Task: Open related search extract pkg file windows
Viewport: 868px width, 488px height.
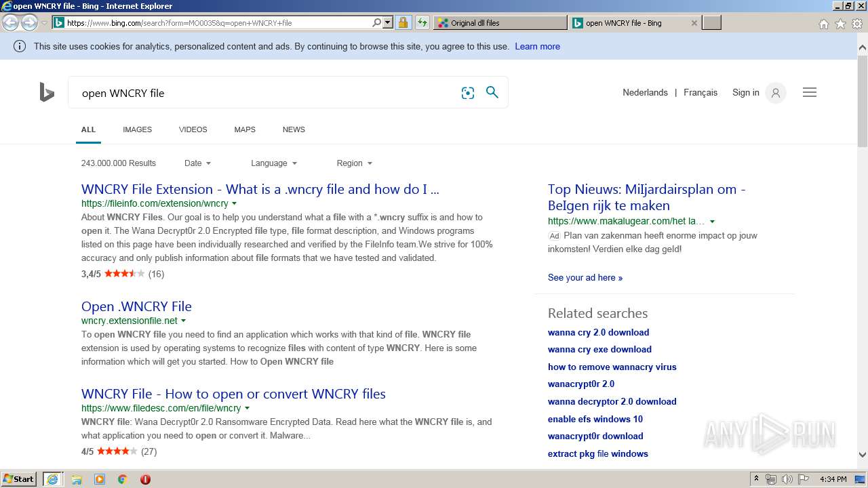Action: [x=598, y=453]
